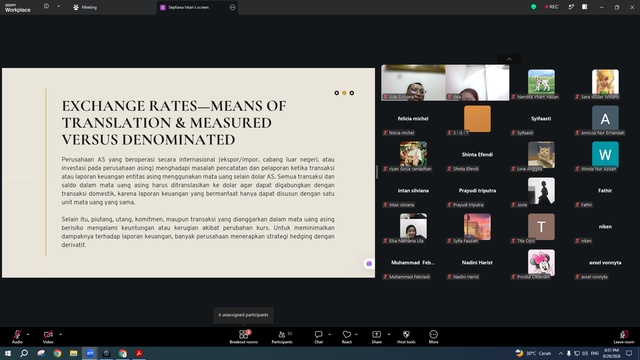Open the Windows notification center
Screen dimensions: 640x360
click(629, 353)
